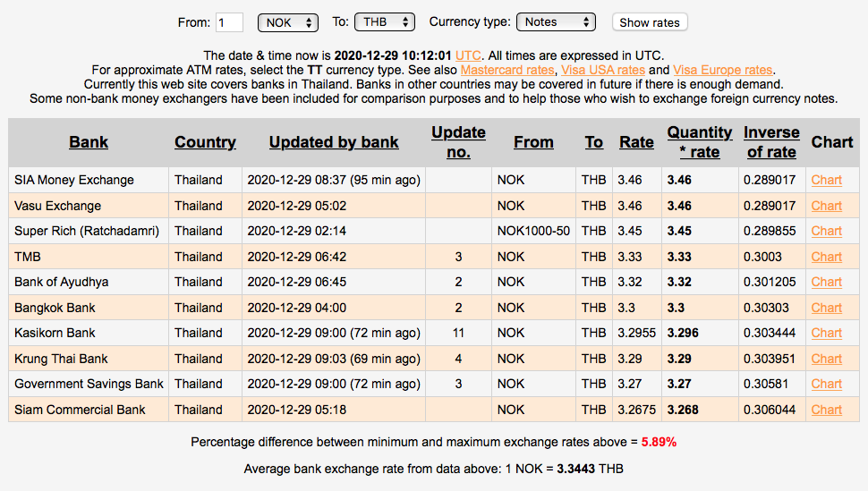The height and width of the screenshot is (491, 868).
Task: View Chart for Kasikorn Bank row
Action: [826, 333]
